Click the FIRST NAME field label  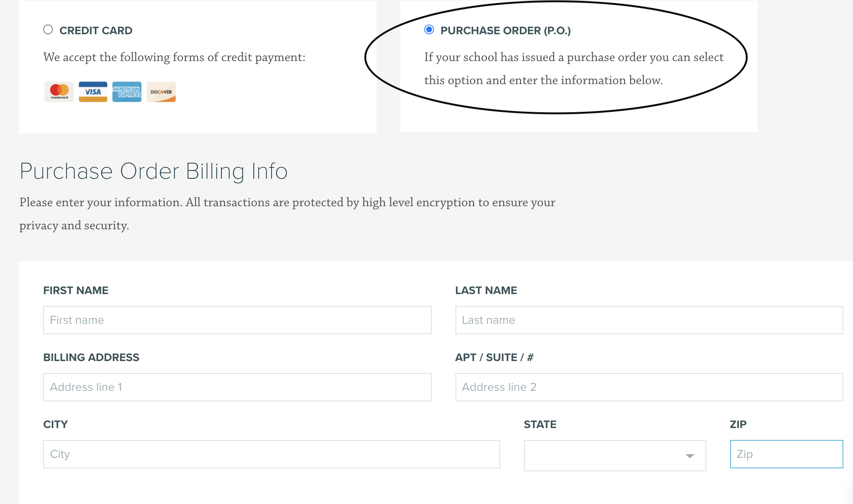pyautogui.click(x=76, y=290)
